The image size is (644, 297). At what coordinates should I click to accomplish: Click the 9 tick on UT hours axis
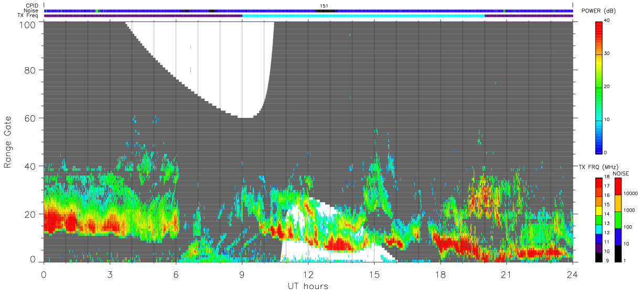pyautogui.click(x=242, y=274)
